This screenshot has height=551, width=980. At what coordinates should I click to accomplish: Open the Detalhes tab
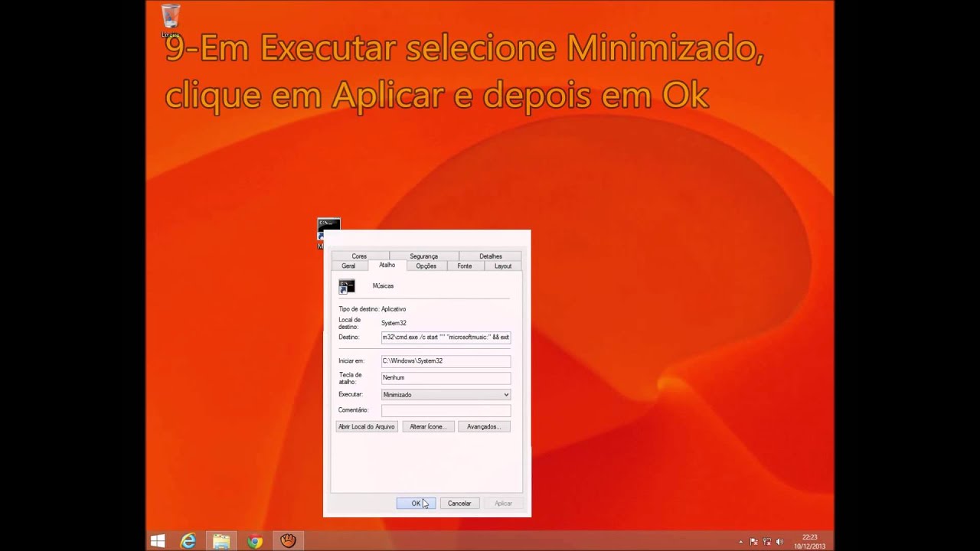click(491, 256)
